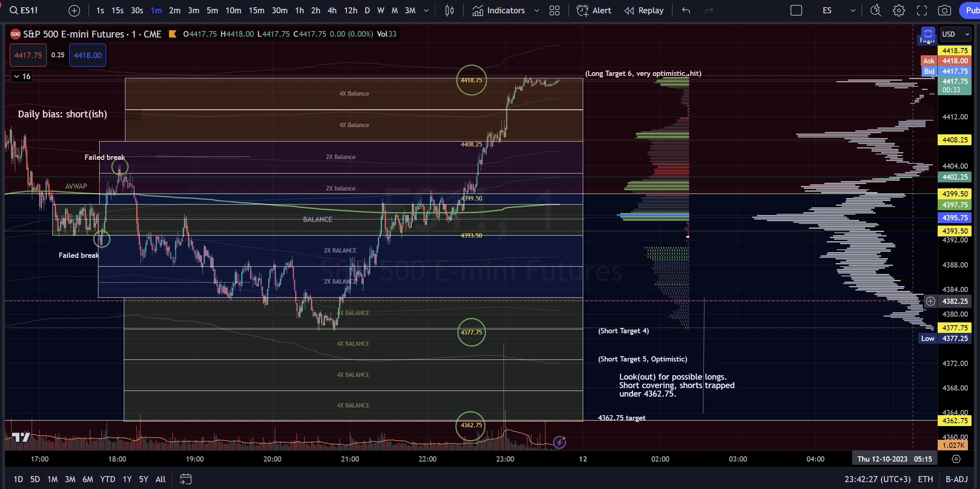Click the Low 4377.25 price label
The width and height of the screenshot is (980, 489).
pyautogui.click(x=945, y=339)
